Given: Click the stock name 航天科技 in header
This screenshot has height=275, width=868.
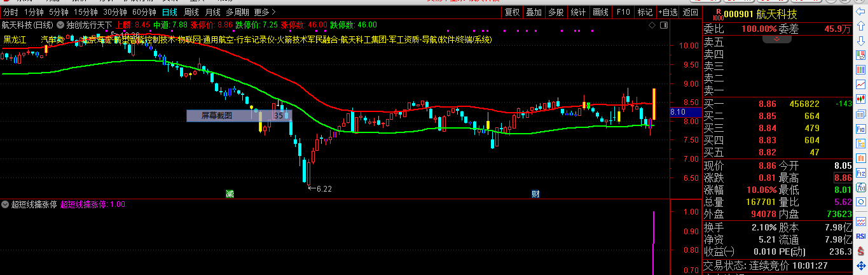Looking at the screenshot, I should pos(777,14).
